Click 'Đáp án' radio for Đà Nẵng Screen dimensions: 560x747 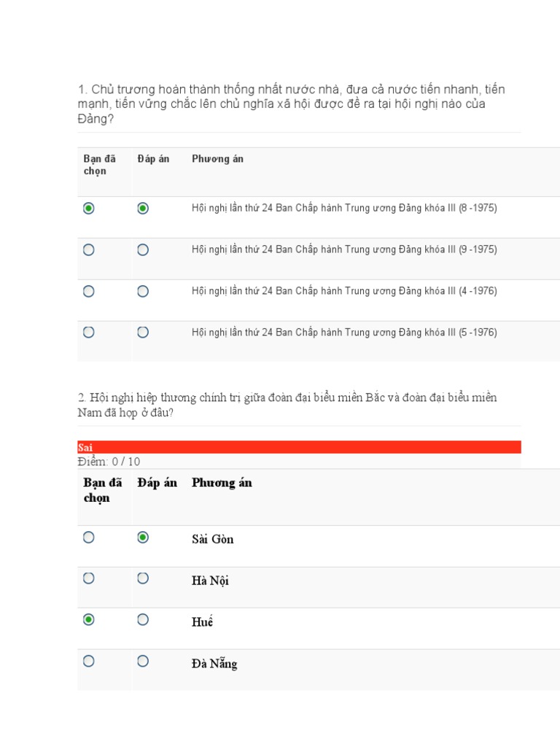(x=143, y=661)
